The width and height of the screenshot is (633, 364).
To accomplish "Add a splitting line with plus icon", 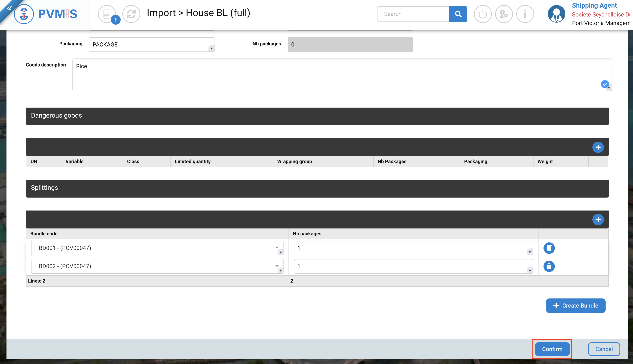I will [x=598, y=220].
